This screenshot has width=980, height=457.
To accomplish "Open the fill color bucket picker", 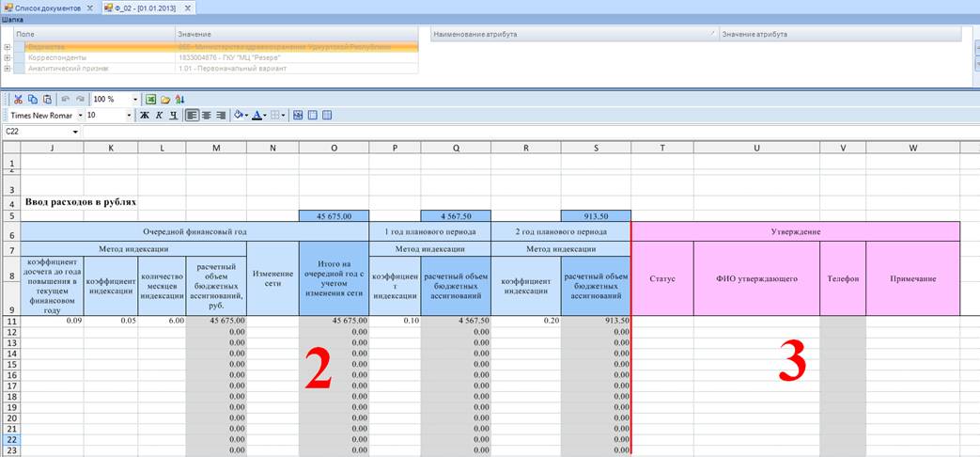I will (x=239, y=115).
